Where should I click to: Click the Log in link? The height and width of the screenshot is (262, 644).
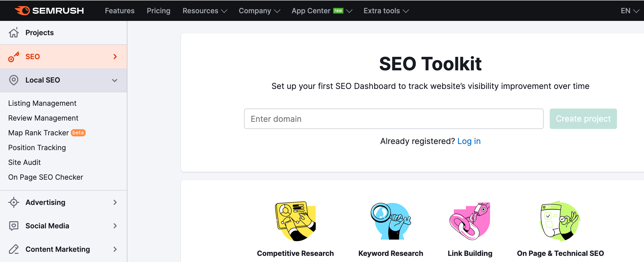[x=469, y=141]
